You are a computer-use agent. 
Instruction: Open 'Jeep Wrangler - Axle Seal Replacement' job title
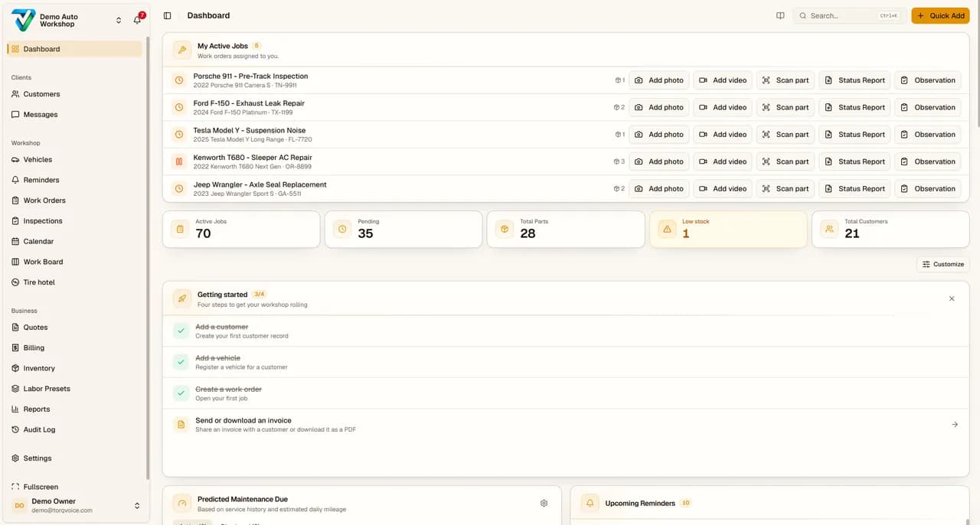pos(260,184)
